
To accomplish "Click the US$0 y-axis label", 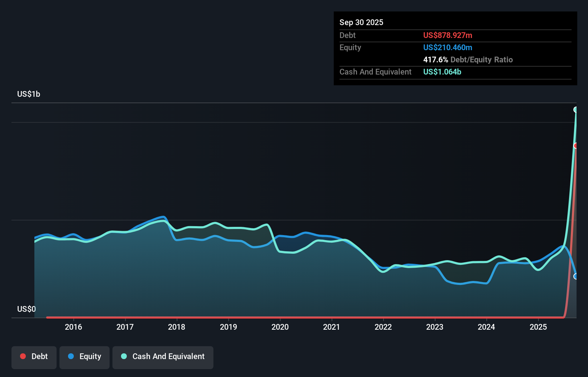I will click(x=26, y=309).
